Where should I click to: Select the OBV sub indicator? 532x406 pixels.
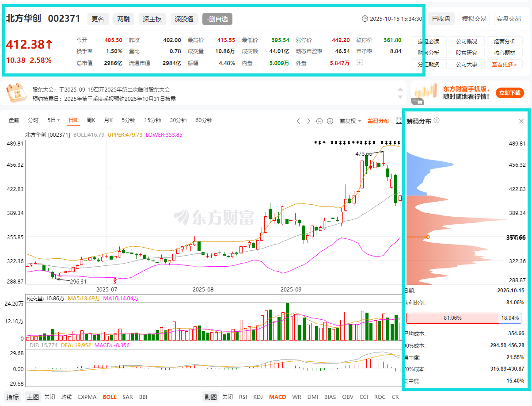click(x=348, y=397)
